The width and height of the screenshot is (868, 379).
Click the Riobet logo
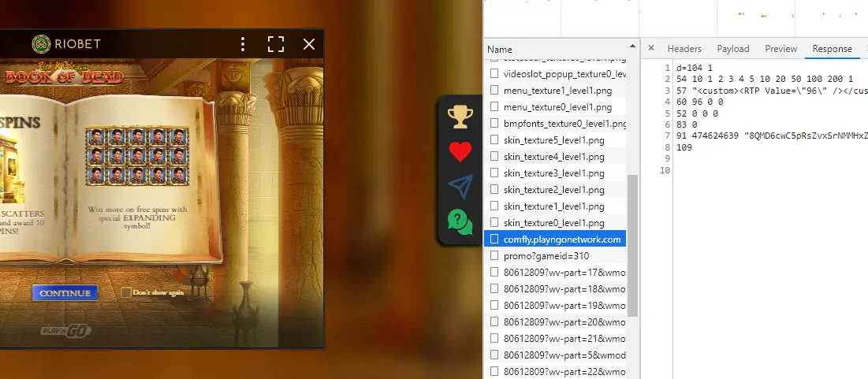point(66,43)
